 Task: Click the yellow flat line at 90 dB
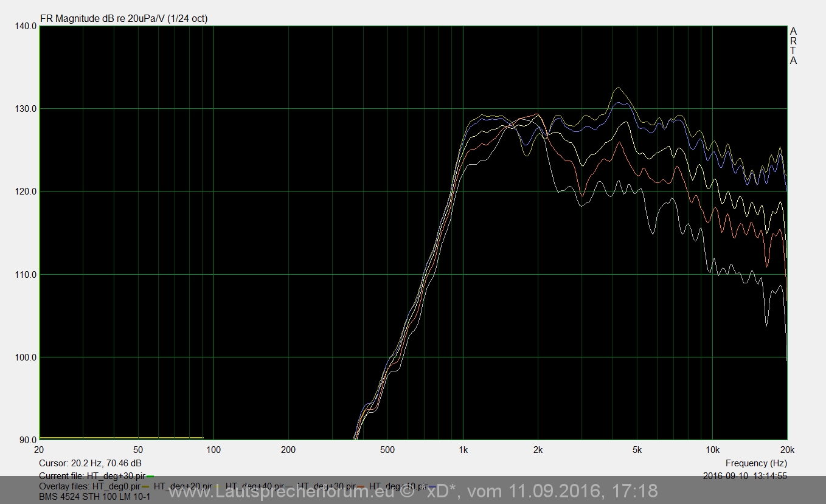point(122,438)
